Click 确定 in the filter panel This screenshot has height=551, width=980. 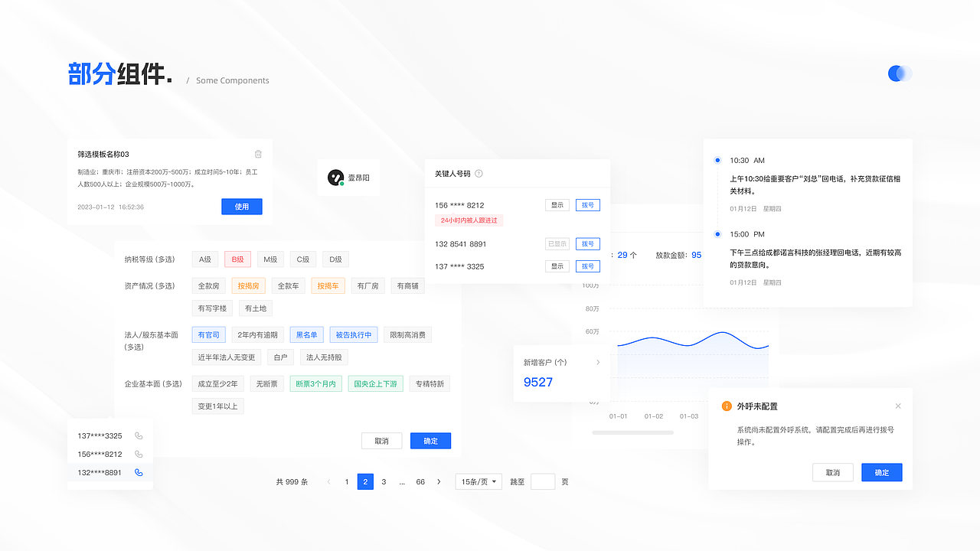(430, 441)
